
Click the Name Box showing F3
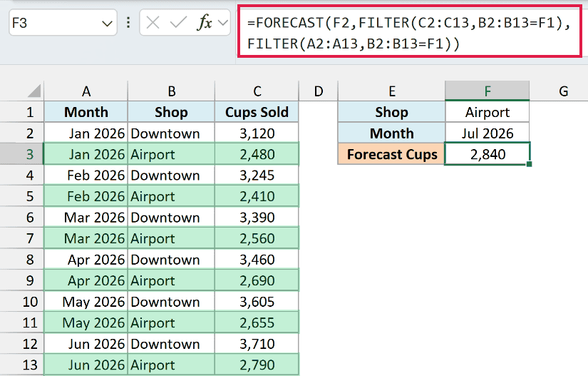[63, 23]
